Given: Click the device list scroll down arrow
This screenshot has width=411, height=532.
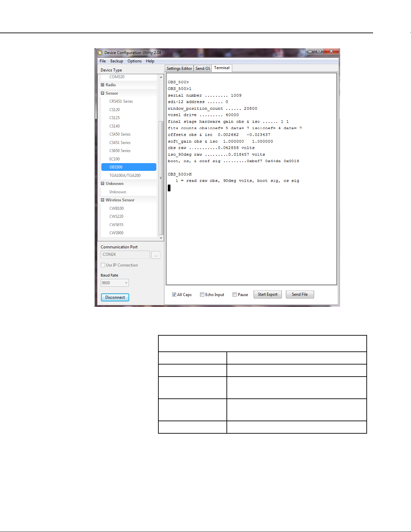Looking at the screenshot, I should [x=161, y=238].
